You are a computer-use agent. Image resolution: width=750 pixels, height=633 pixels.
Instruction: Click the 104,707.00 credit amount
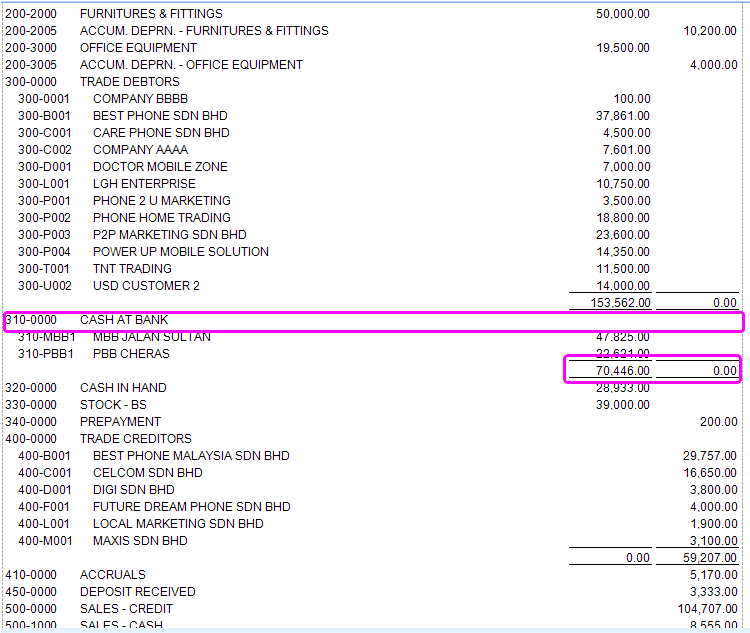pos(707,609)
